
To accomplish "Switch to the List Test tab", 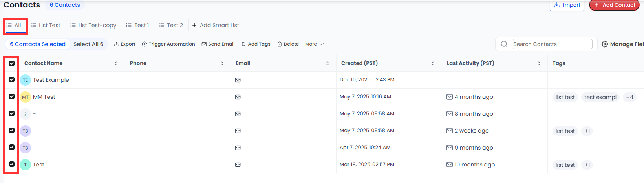I will (x=46, y=25).
